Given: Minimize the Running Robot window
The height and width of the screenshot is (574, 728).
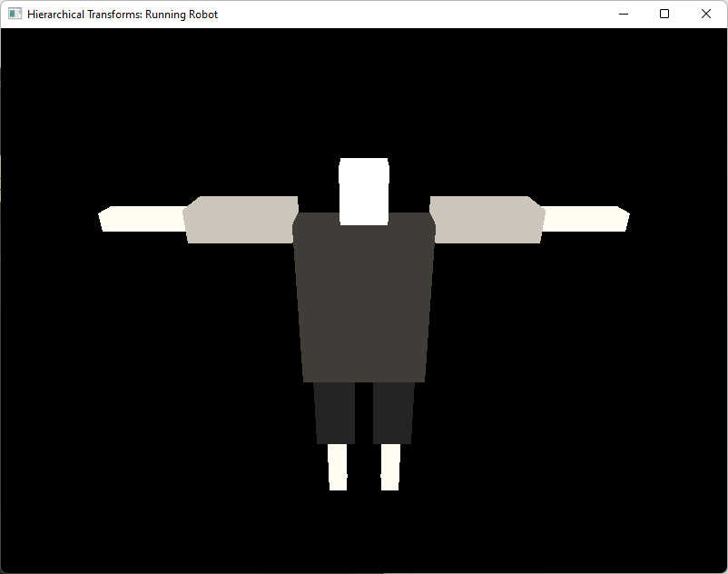Looking at the screenshot, I should point(624,14).
